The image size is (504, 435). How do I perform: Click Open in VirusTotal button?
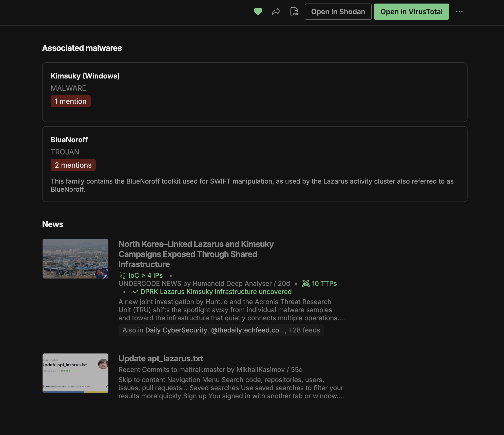(411, 12)
